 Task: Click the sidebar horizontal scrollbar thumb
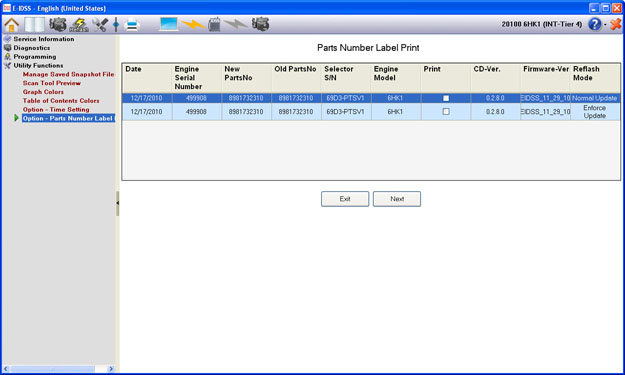click(x=53, y=369)
